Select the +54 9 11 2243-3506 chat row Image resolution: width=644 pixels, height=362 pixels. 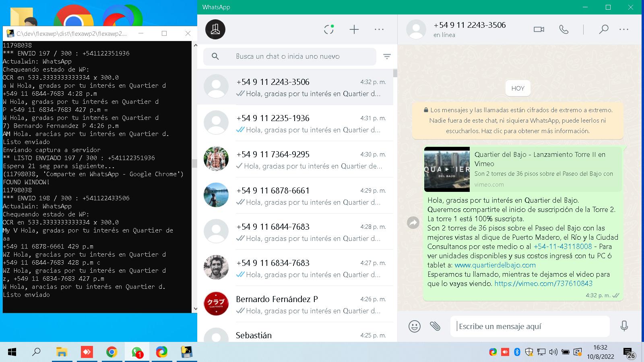click(x=295, y=87)
